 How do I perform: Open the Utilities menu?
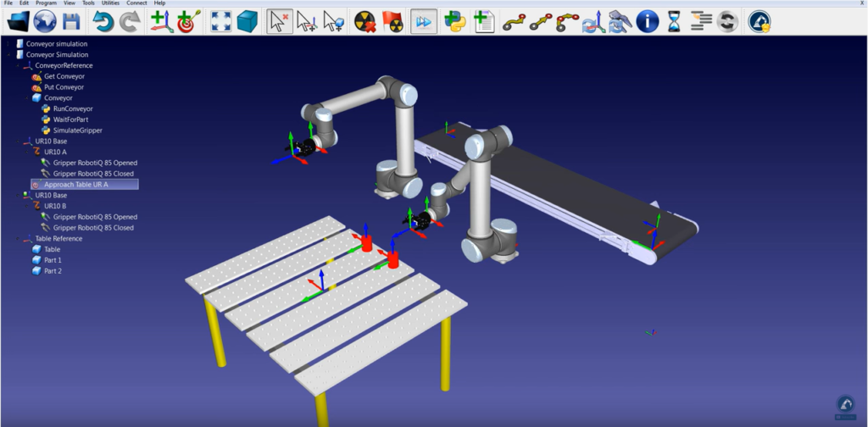[x=110, y=3]
